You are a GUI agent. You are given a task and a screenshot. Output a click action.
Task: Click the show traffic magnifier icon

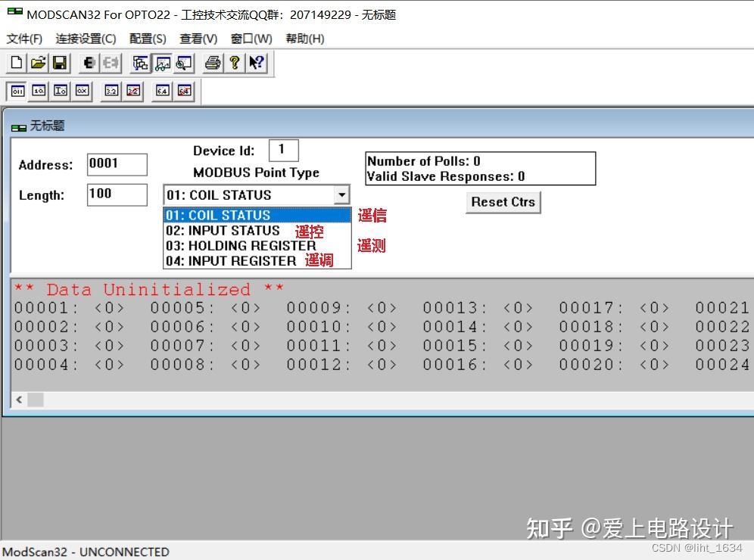tap(184, 63)
